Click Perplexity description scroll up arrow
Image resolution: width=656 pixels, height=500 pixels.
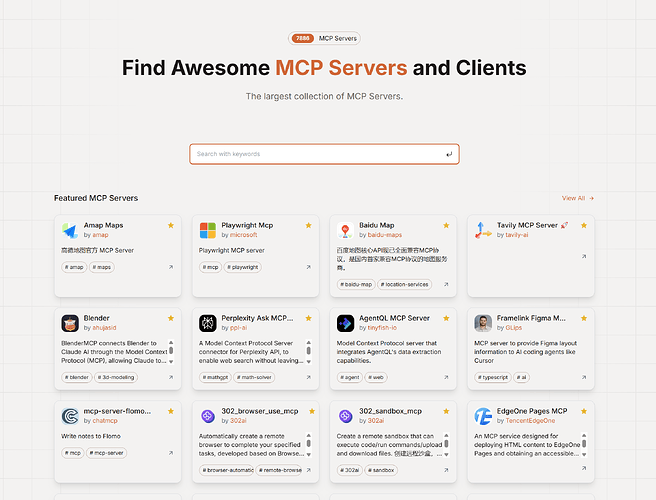[x=308, y=342]
